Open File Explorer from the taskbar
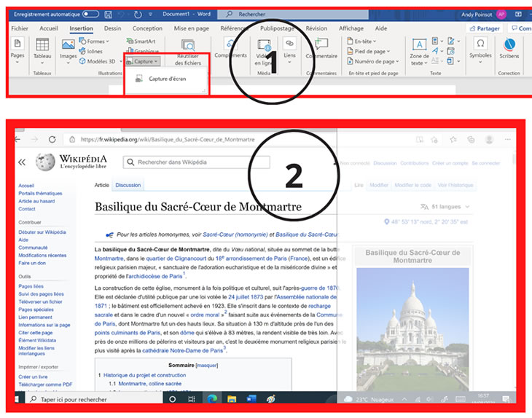 pos(232,399)
